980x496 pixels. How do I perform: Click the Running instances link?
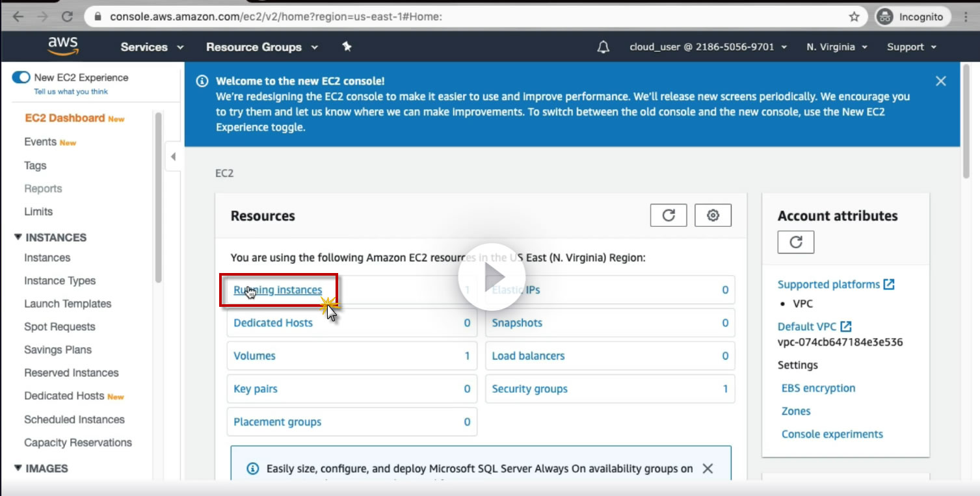point(278,290)
